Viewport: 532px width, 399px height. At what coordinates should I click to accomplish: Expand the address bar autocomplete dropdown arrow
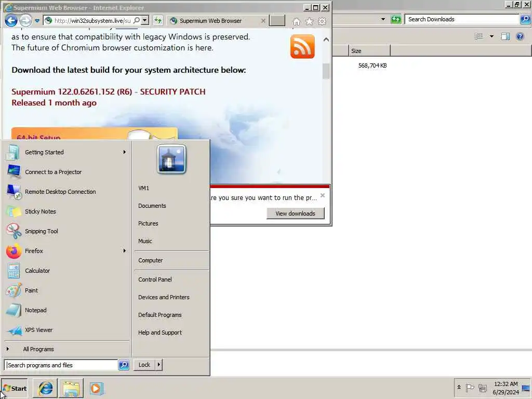(x=145, y=20)
